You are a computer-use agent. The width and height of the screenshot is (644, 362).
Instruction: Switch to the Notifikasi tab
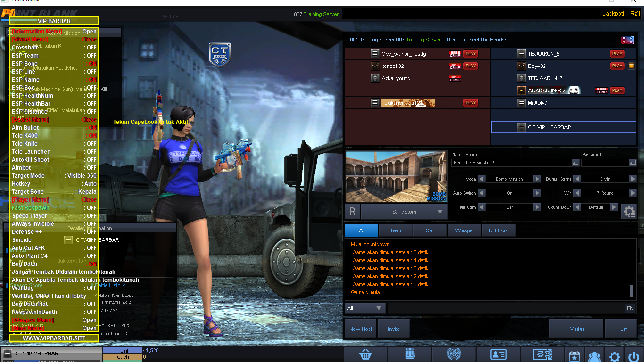[499, 230]
